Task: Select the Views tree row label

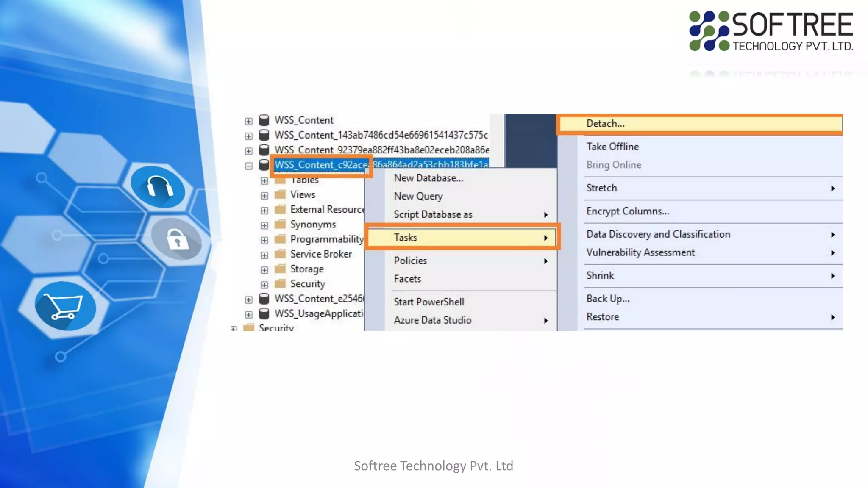Action: click(x=303, y=194)
